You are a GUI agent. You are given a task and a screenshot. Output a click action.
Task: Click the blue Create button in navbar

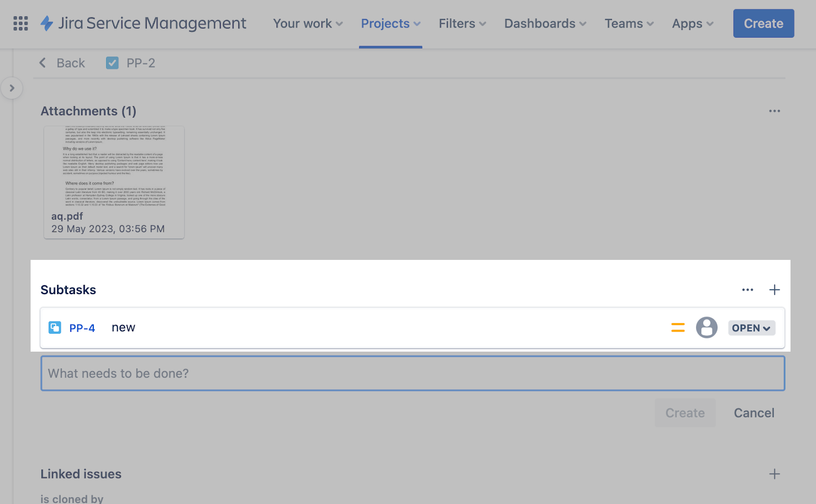coord(763,23)
